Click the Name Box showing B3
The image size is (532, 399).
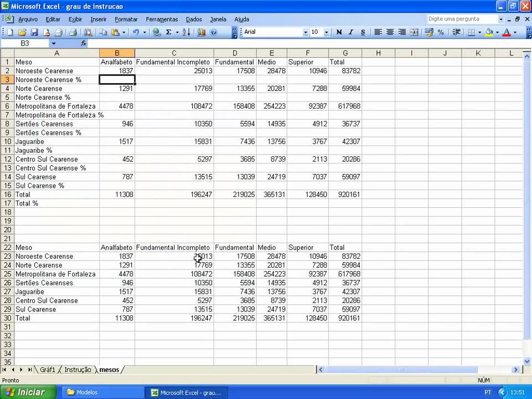25,43
